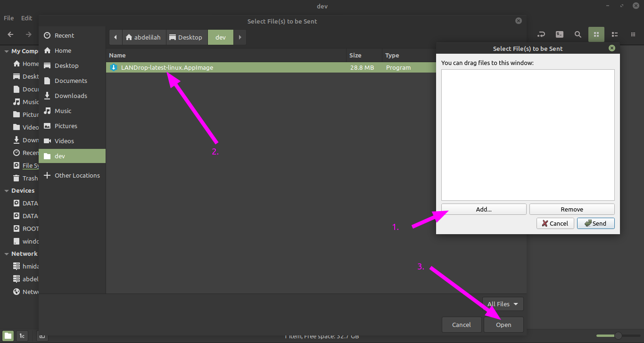
Task: Switch to list view in toolbar
Action: click(615, 34)
